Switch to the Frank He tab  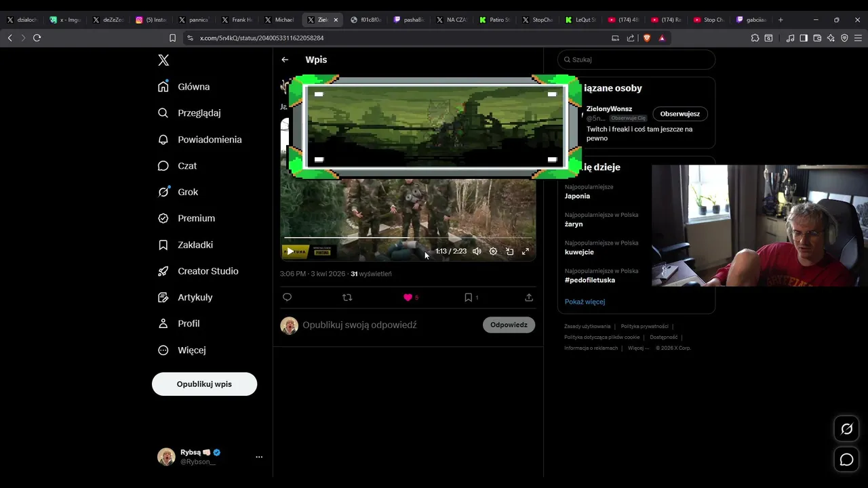pos(237,20)
